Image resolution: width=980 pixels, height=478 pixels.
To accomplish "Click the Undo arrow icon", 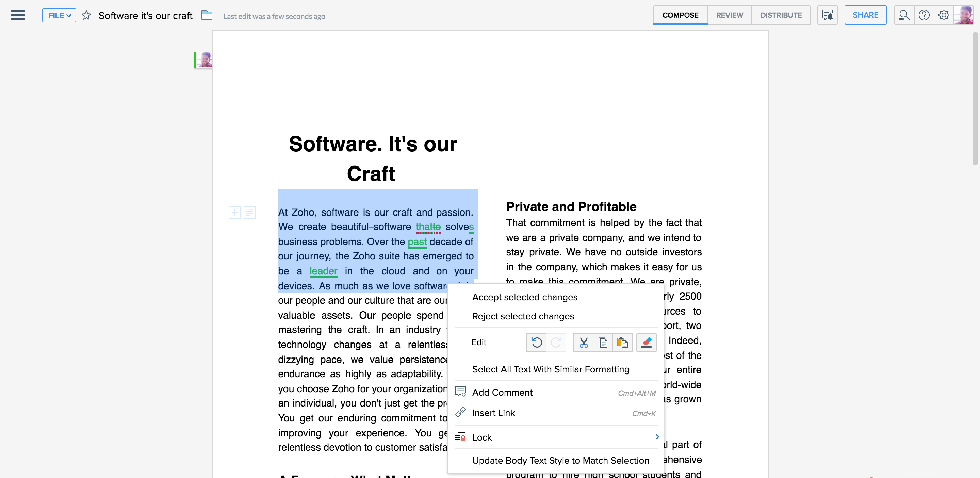I will pos(536,342).
